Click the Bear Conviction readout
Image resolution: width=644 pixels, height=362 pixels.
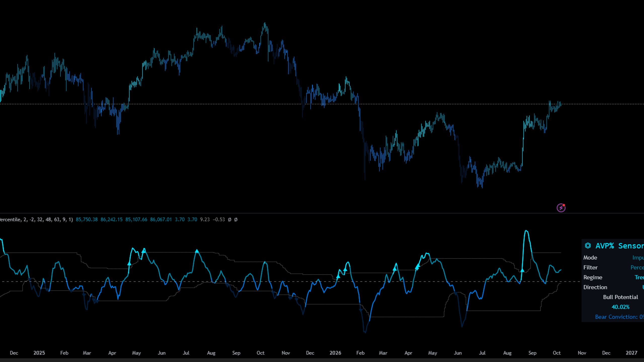click(619, 317)
